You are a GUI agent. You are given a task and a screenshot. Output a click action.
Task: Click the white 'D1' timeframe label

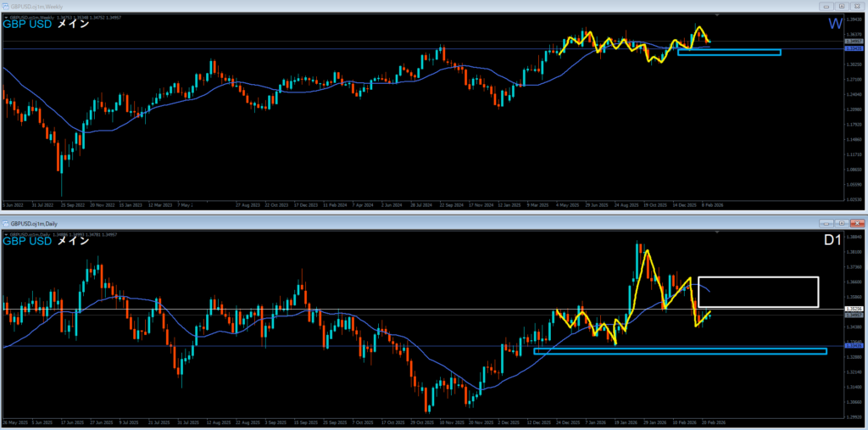(832, 241)
